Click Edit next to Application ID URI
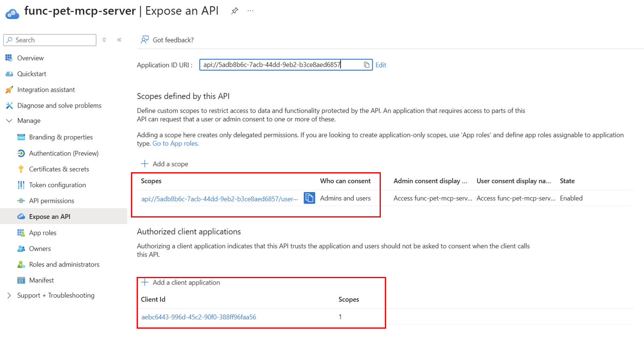Image resolution: width=644 pixels, height=342 pixels. [x=380, y=65]
